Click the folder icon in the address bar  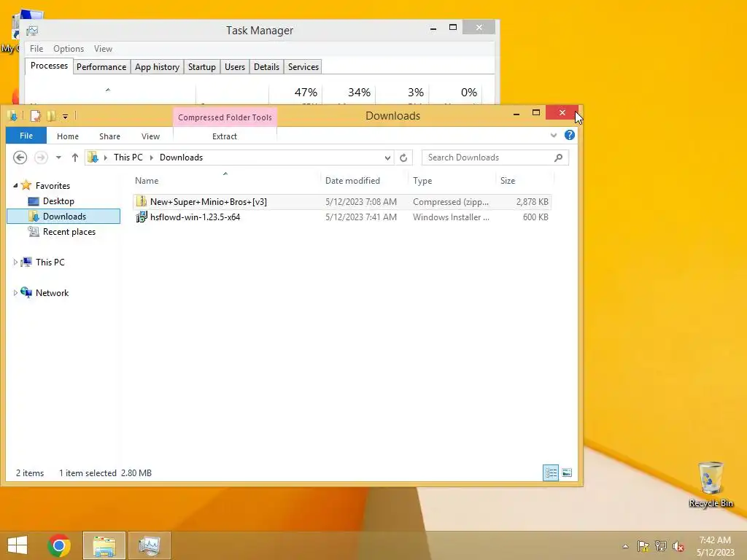click(x=93, y=157)
